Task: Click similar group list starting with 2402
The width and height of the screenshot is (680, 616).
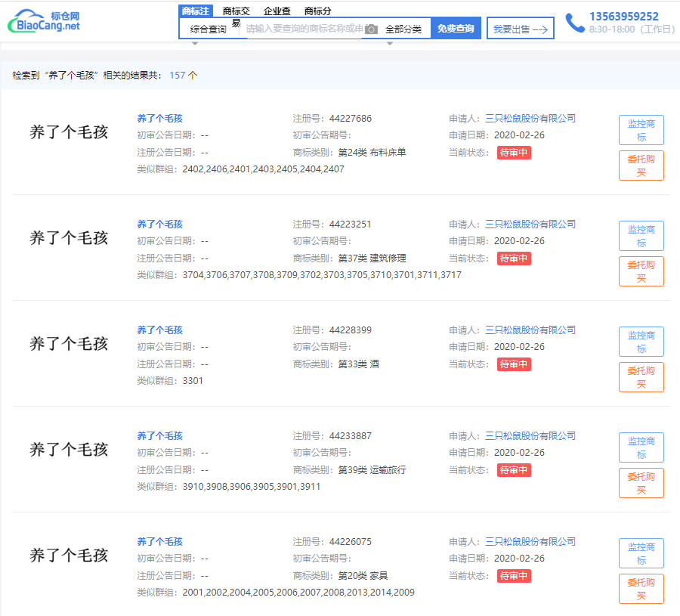Action: click(x=263, y=169)
